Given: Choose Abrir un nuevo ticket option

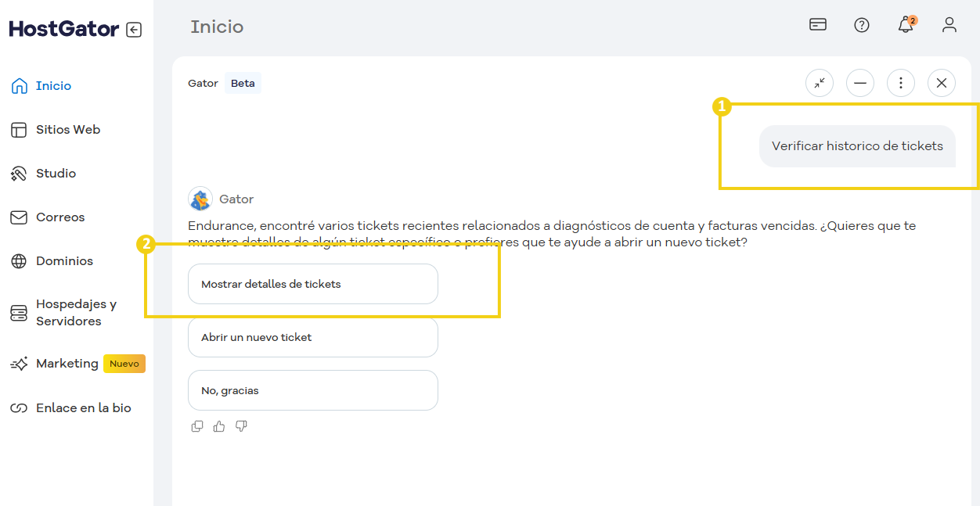Looking at the screenshot, I should click(x=312, y=337).
